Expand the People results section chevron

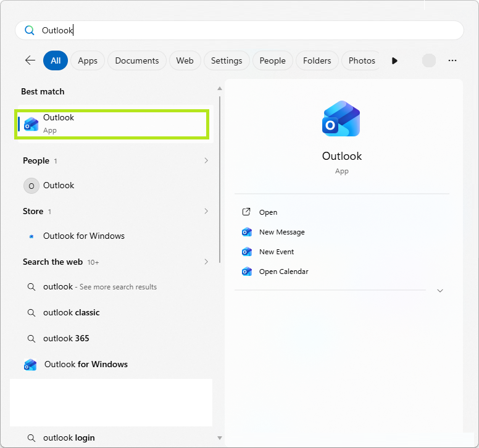(x=206, y=160)
